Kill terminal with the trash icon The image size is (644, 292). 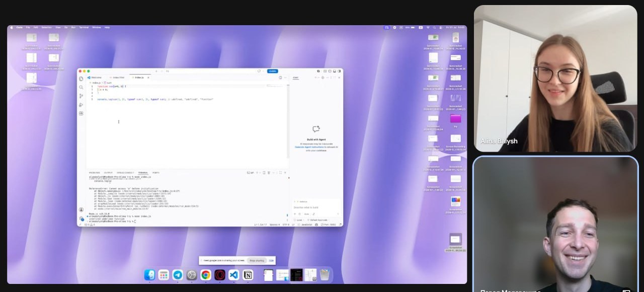tap(269, 173)
